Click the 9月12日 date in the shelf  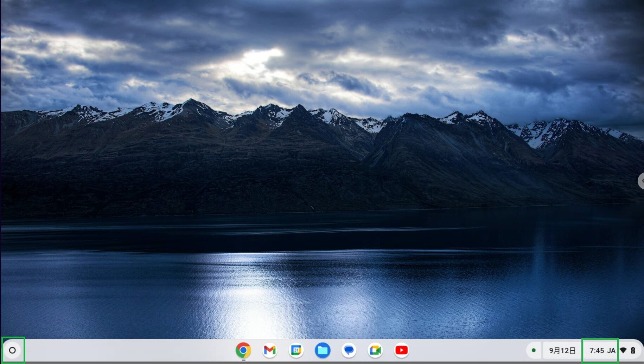562,350
